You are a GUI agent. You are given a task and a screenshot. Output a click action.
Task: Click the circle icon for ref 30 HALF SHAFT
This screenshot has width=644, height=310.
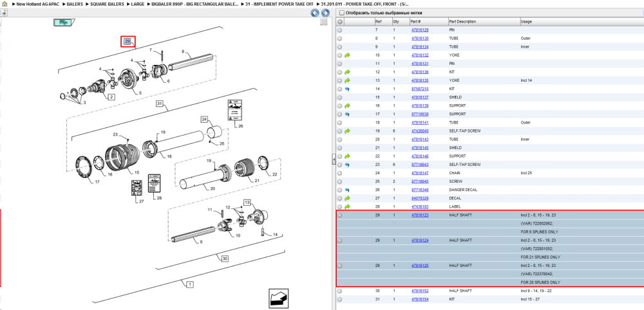coord(339,291)
